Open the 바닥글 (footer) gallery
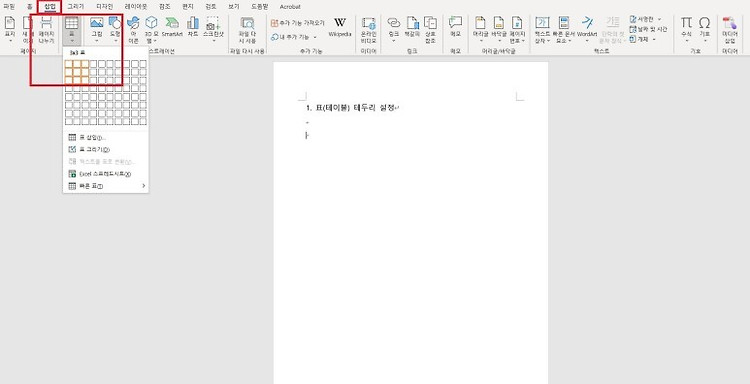 point(499,30)
